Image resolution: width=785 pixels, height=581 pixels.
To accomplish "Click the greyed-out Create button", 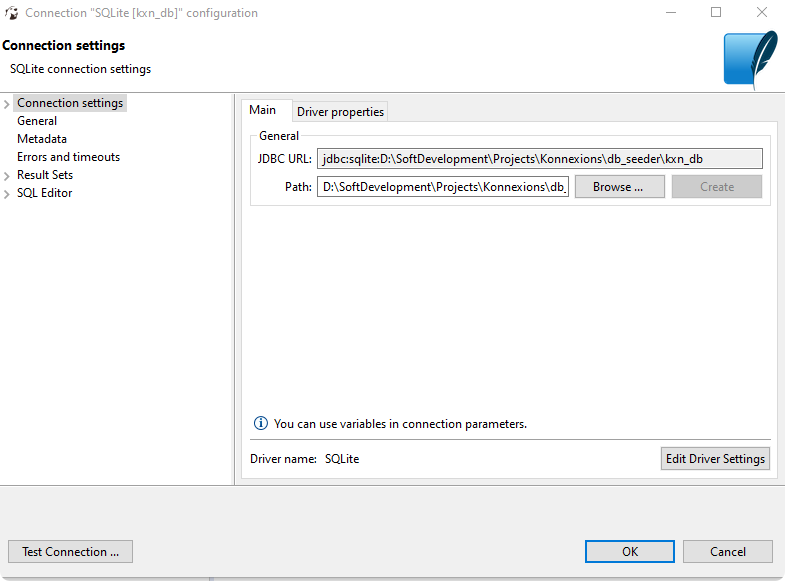I will pos(717,187).
